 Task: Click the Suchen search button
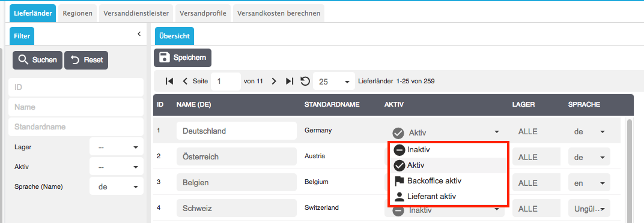(37, 61)
